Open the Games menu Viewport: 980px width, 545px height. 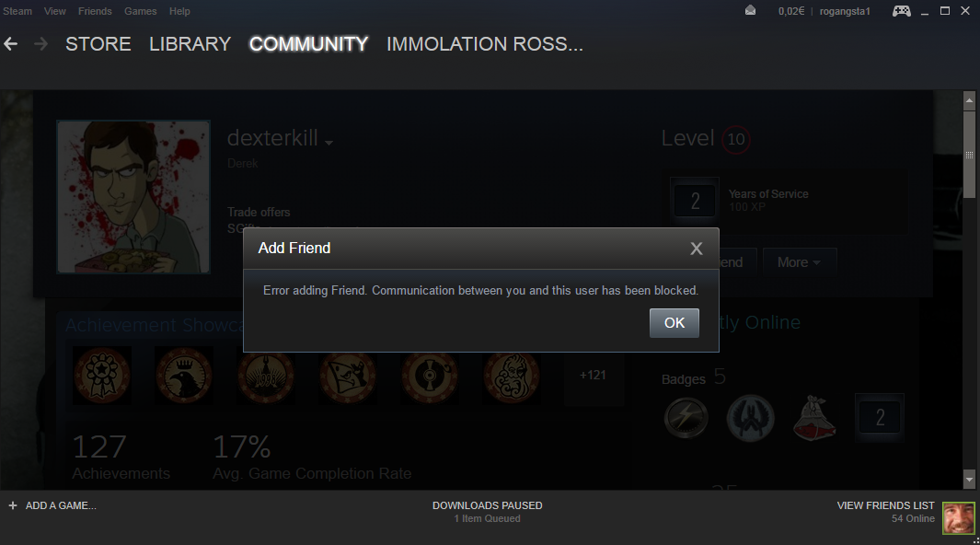[x=141, y=11]
